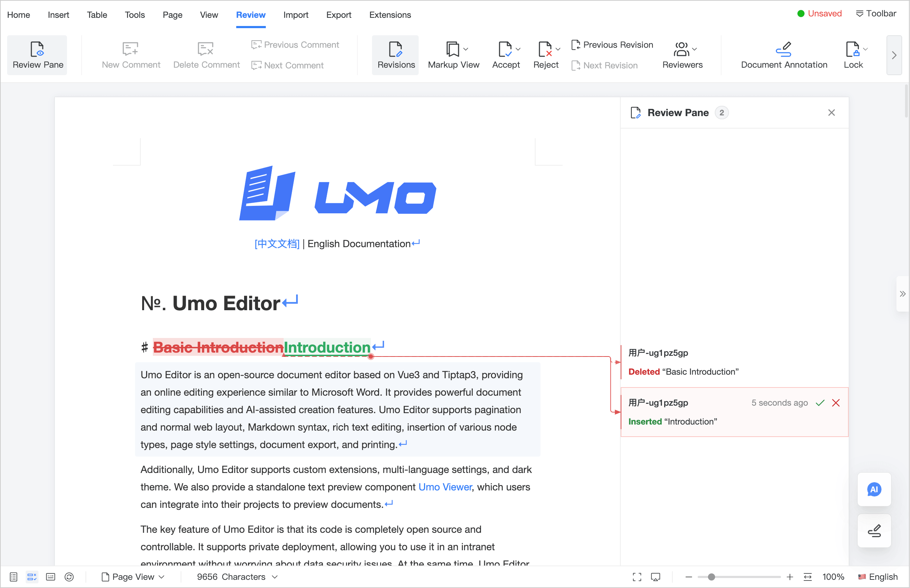Viewport: 910px width, 588px height.
Task: Open the Insert tab
Action: click(x=58, y=15)
